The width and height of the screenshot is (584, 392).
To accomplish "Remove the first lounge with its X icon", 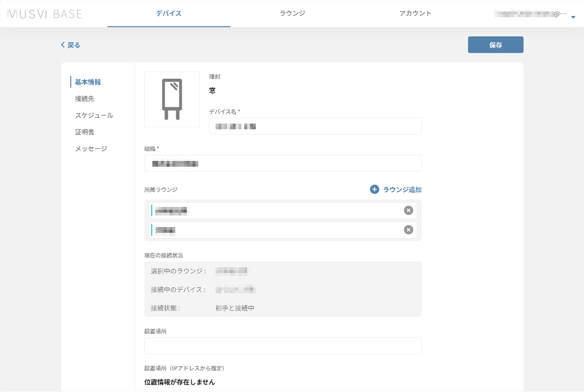I will click(x=408, y=210).
